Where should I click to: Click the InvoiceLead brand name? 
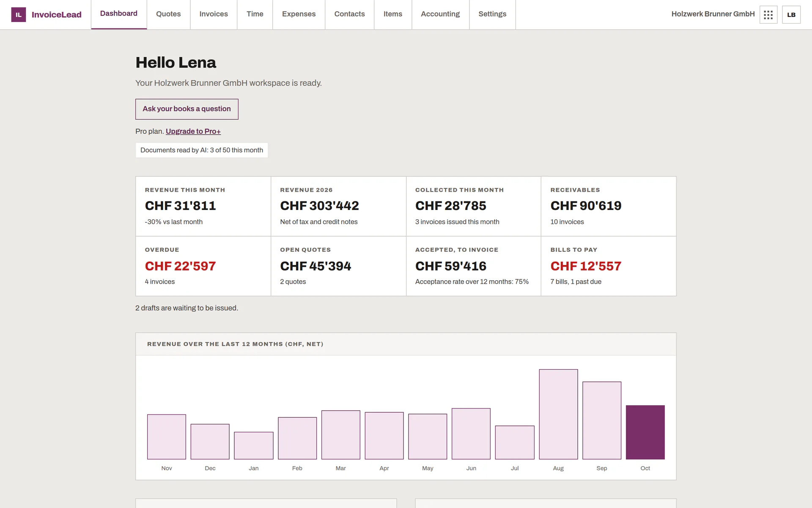pos(57,15)
